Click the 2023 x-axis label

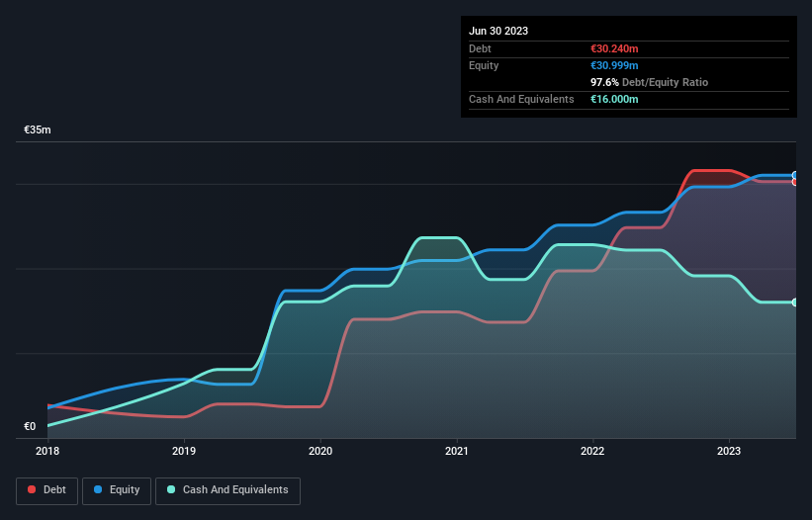point(729,451)
